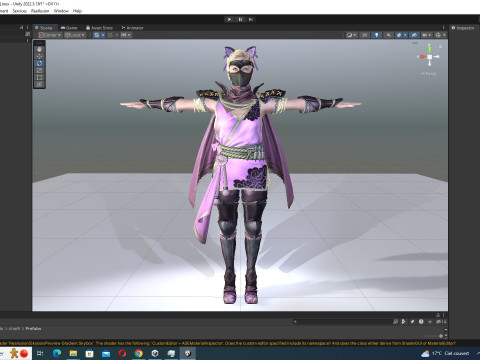The height and width of the screenshot is (360, 480).
Task: Open the draw mode shading dropdown
Action: click(x=351, y=35)
